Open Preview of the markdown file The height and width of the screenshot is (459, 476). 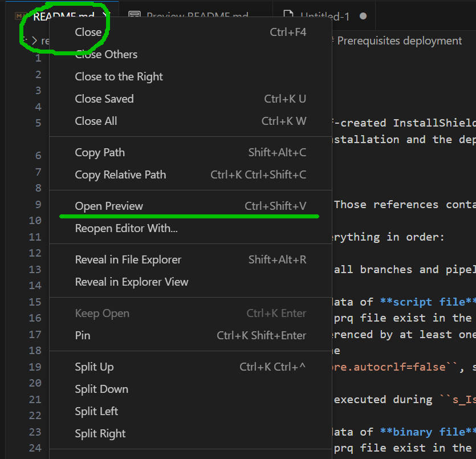(190, 206)
